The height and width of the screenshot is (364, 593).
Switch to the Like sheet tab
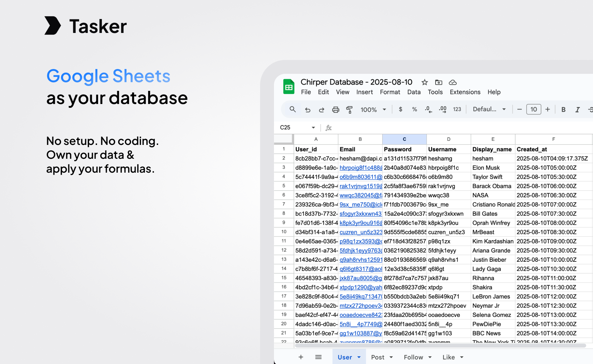(x=448, y=357)
